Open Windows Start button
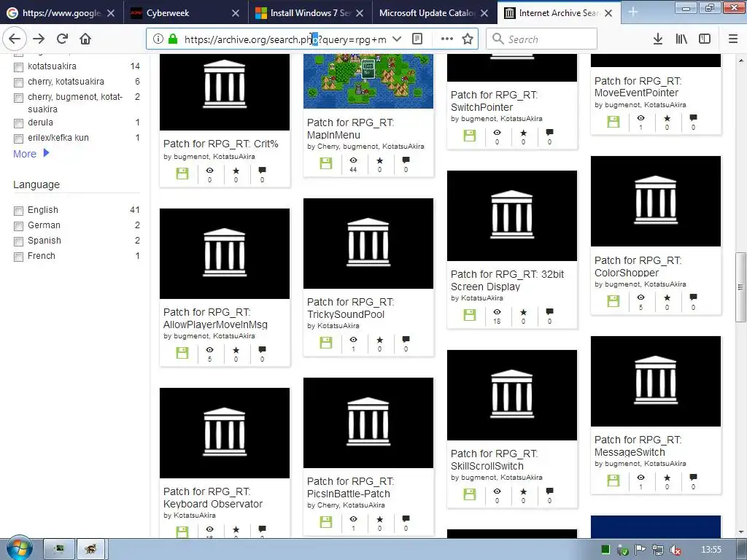The image size is (747, 560). [x=20, y=548]
